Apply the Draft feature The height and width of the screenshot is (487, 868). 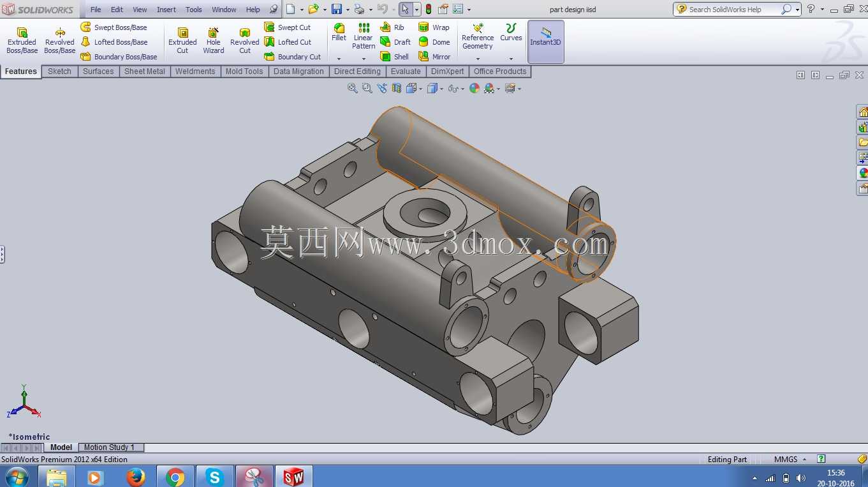[395, 42]
